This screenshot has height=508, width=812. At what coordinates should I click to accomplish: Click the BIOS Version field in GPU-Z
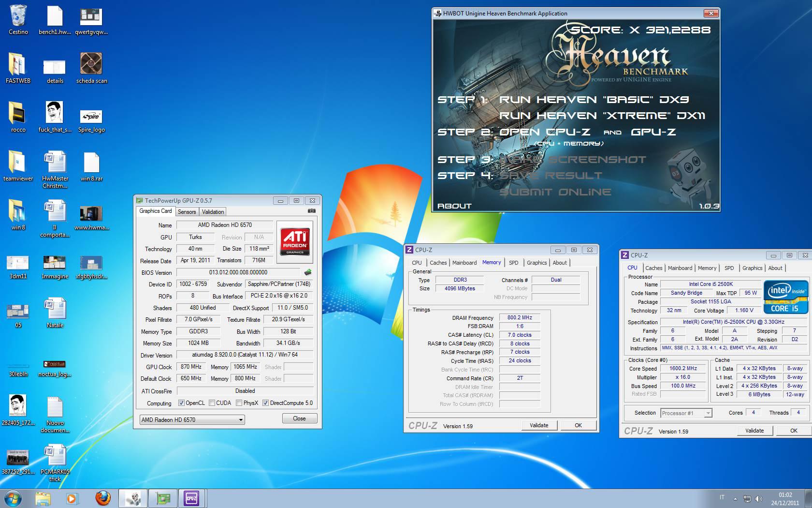point(238,272)
